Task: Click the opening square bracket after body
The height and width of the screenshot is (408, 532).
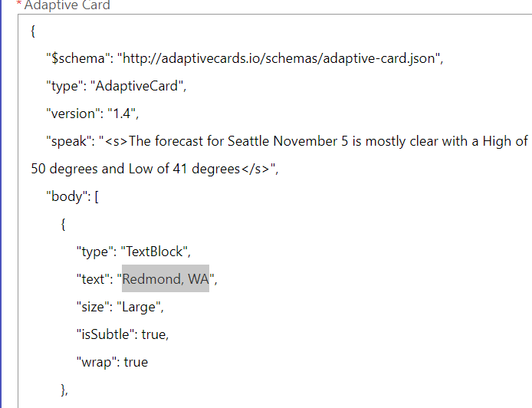Action: pyautogui.click(x=96, y=196)
